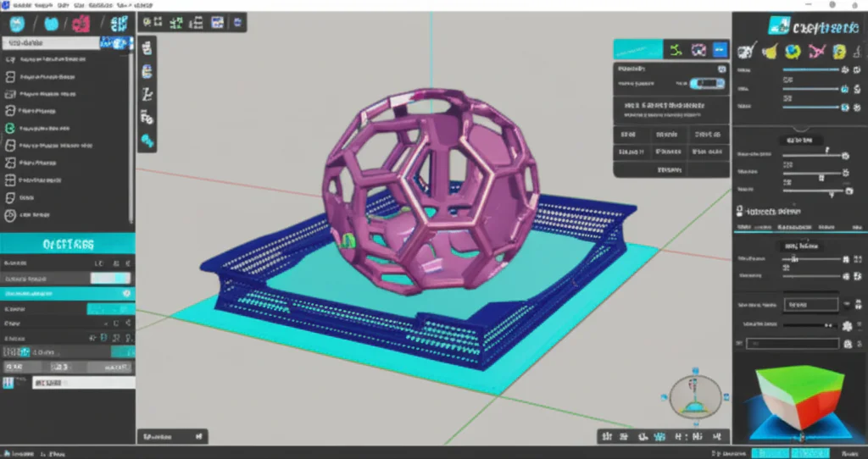
Task: Click the white-to-cyan swatch in the lower left panel
Action: point(111,278)
